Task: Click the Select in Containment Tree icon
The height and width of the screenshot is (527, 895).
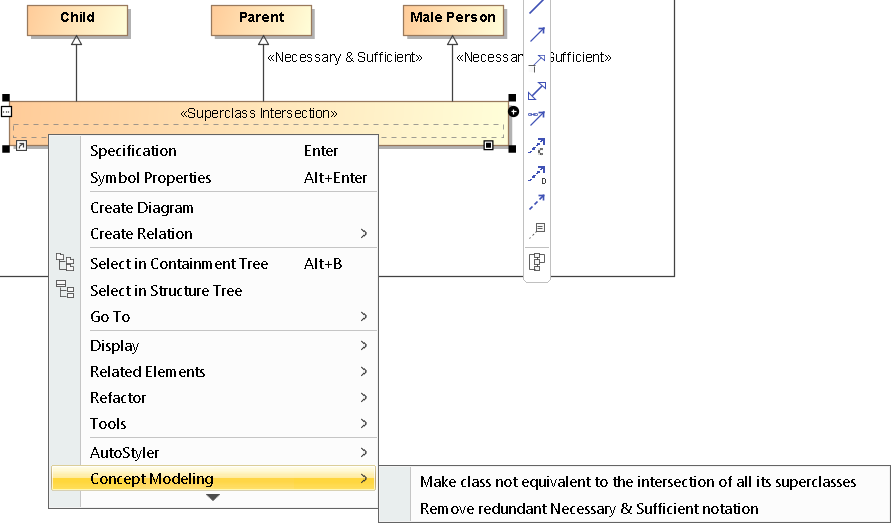Action: click(x=65, y=263)
